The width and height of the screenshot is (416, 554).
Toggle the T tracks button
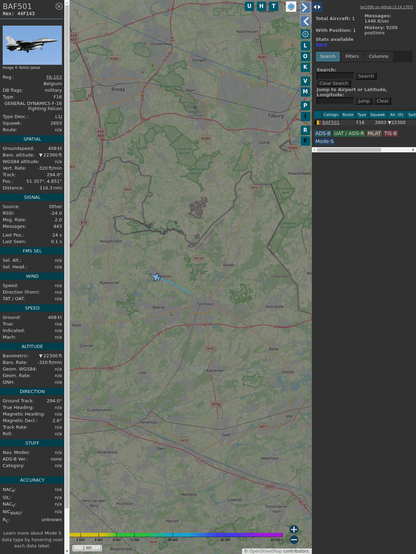point(273,6)
